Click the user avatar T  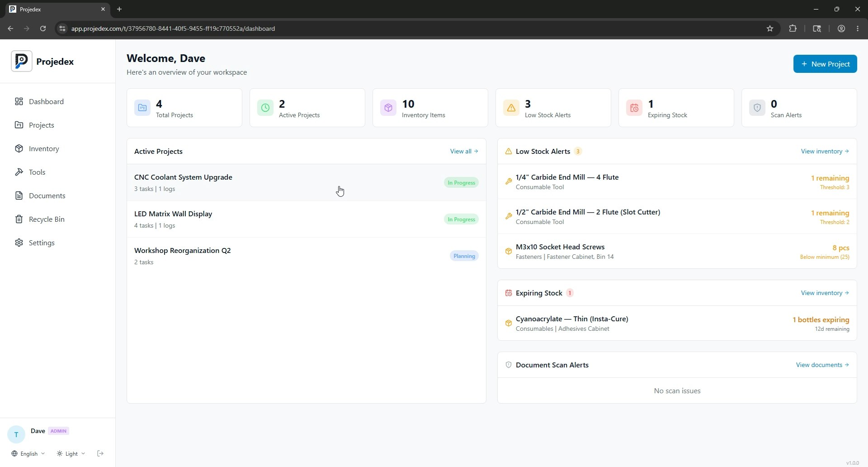[16, 434]
